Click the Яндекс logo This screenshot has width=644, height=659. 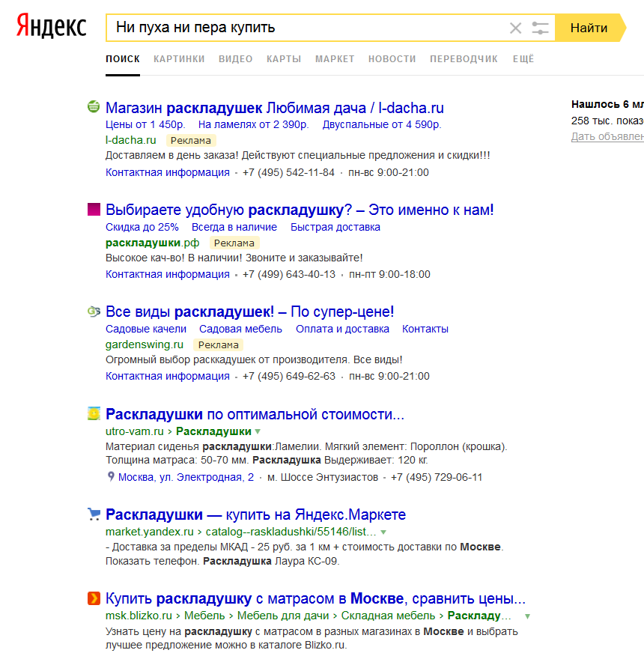pos(51,26)
